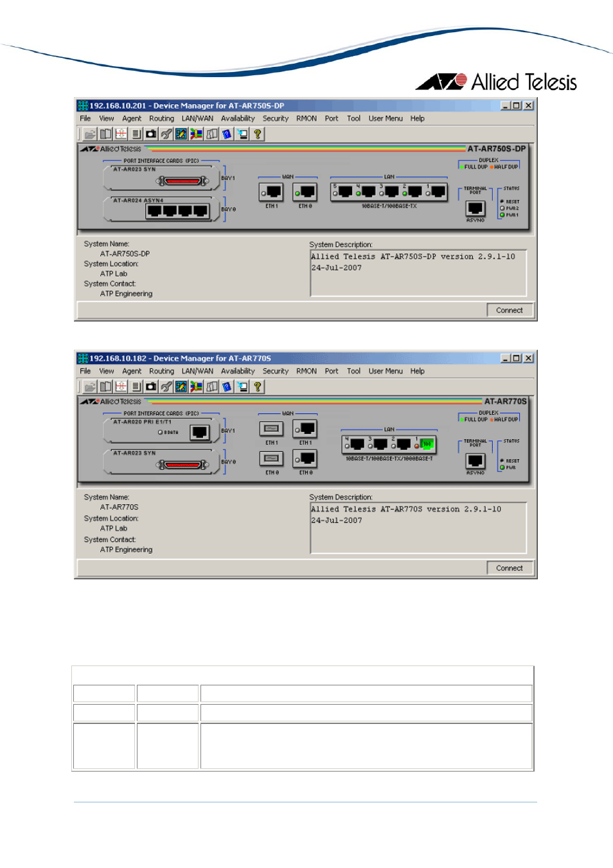Select LAN port 1 on AT-AR750S-DP
This screenshot has height=868, width=613.
[437, 192]
